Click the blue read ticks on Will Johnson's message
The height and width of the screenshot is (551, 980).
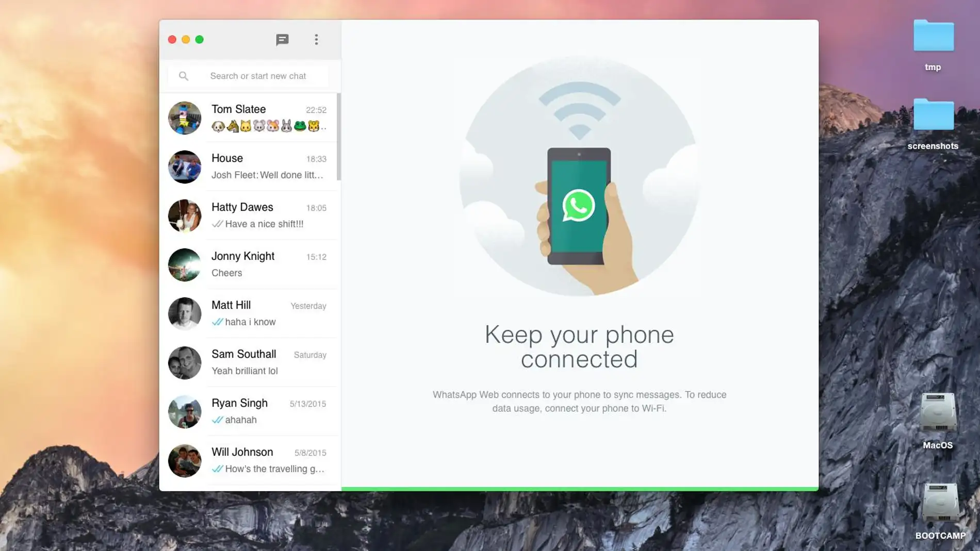click(x=217, y=469)
